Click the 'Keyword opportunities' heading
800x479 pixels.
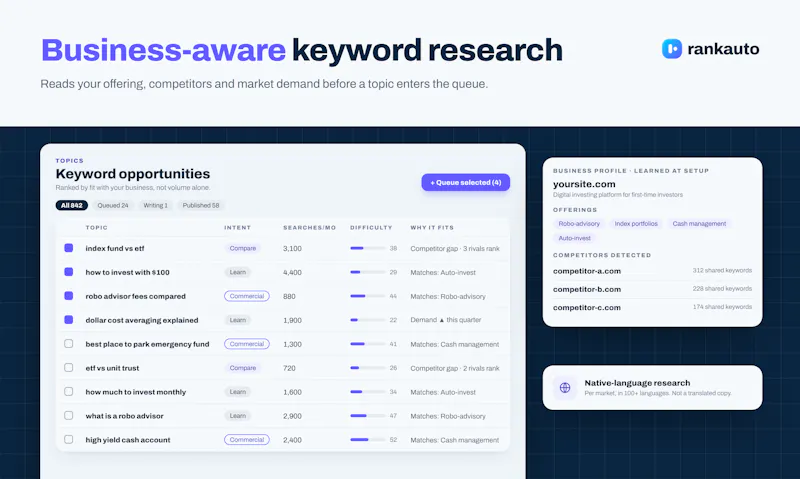point(133,174)
